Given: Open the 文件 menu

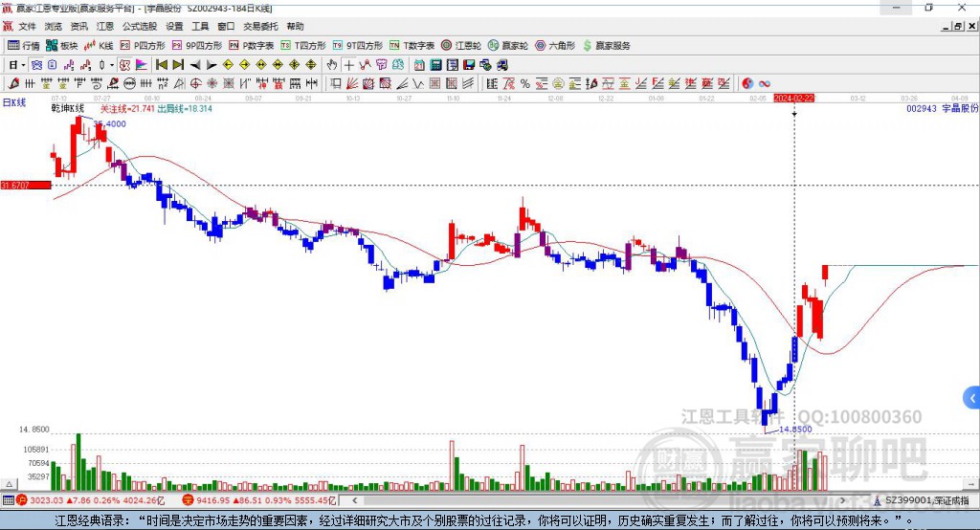Looking at the screenshot, I should [27, 26].
